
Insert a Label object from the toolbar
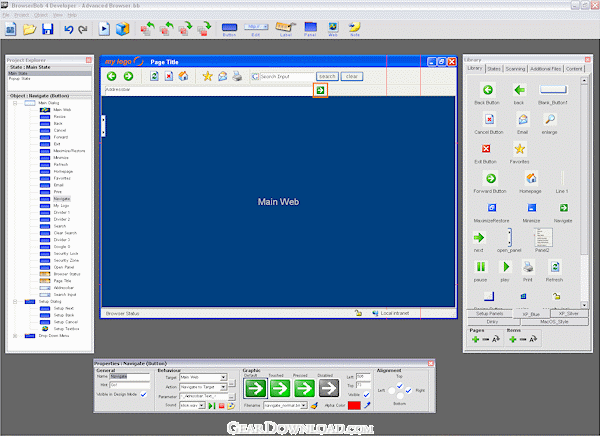click(285, 29)
